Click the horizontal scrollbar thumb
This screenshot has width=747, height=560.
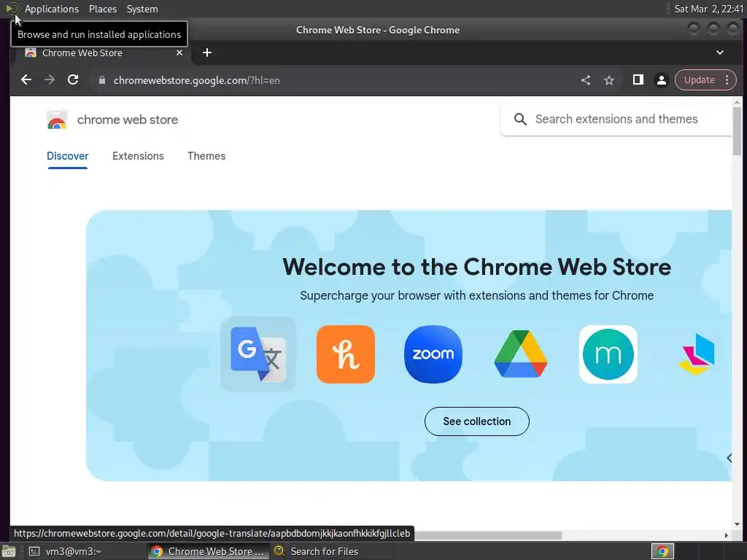(x=487, y=535)
